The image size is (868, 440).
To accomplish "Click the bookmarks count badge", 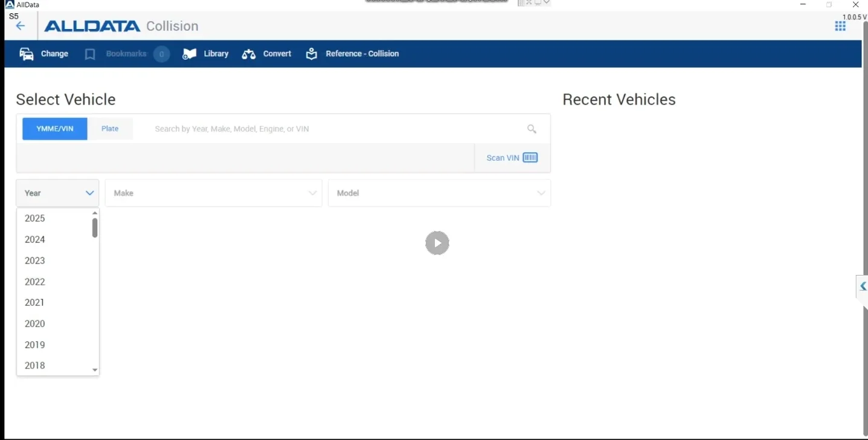I will pyautogui.click(x=161, y=54).
